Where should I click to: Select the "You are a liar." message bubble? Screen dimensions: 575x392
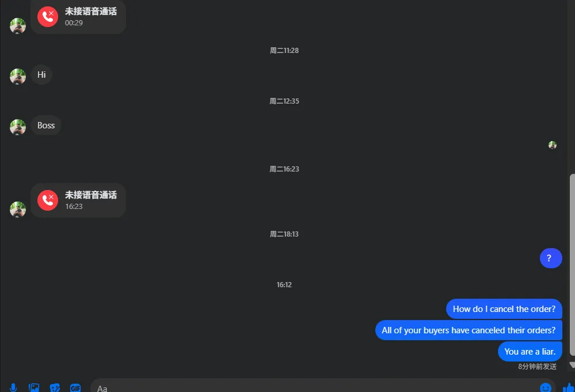[x=530, y=351]
